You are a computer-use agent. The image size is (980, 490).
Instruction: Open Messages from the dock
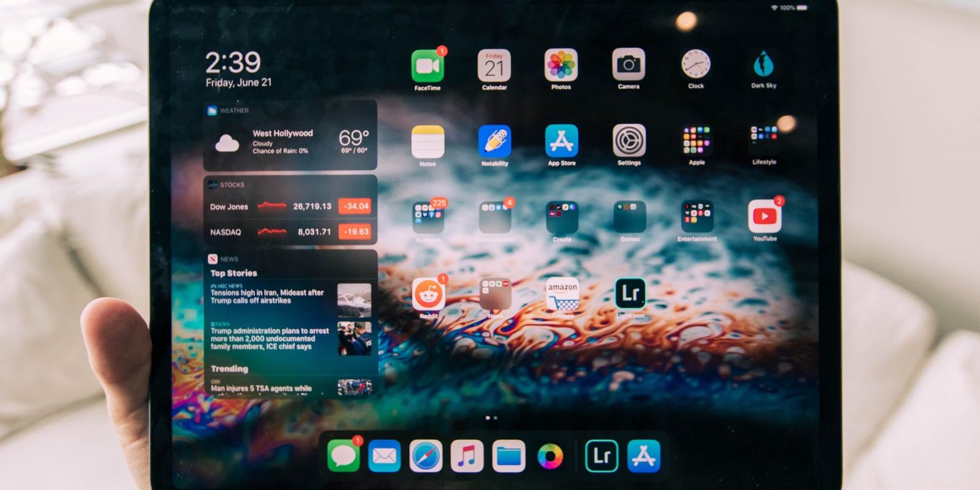pyautogui.click(x=344, y=456)
